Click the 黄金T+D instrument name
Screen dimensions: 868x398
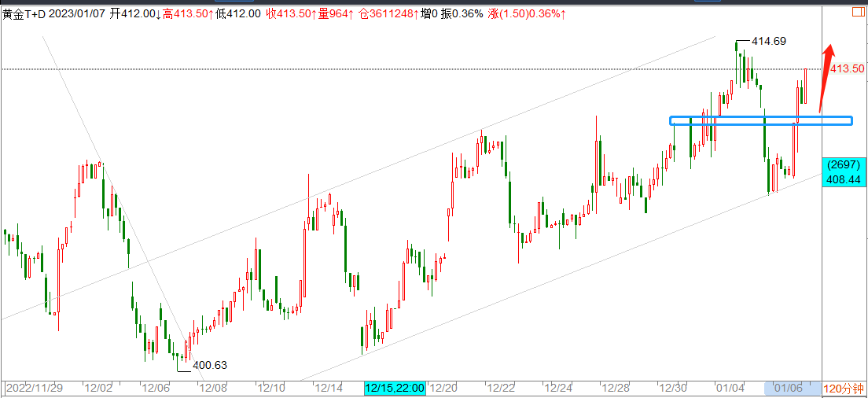(24, 15)
